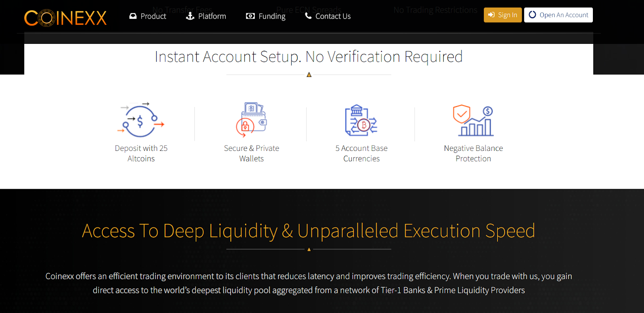The image size is (644, 313).
Task: Select the 'Negative Balance Protection' text
Action: click(473, 153)
